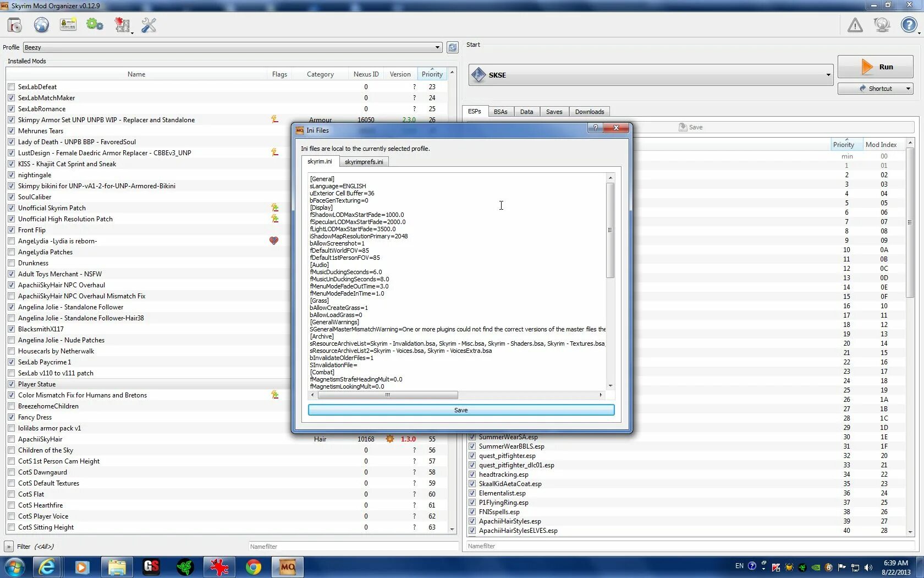Click the warning triangle problems icon

(855, 25)
